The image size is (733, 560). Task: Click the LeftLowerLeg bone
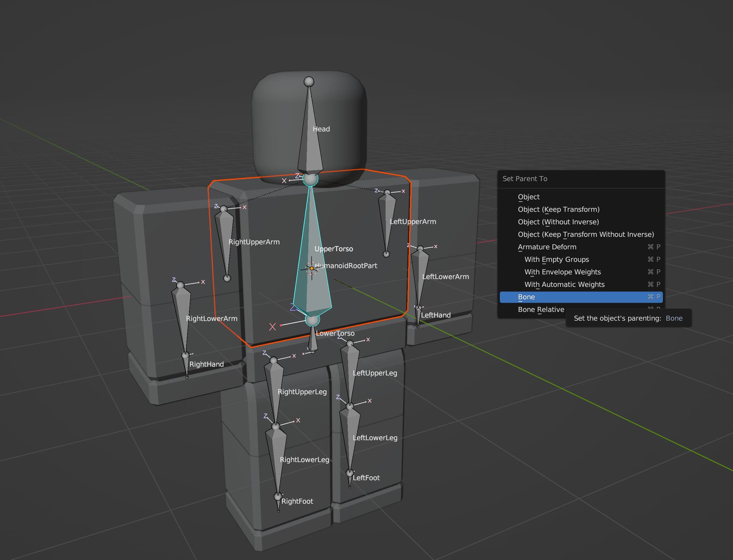tap(350, 431)
